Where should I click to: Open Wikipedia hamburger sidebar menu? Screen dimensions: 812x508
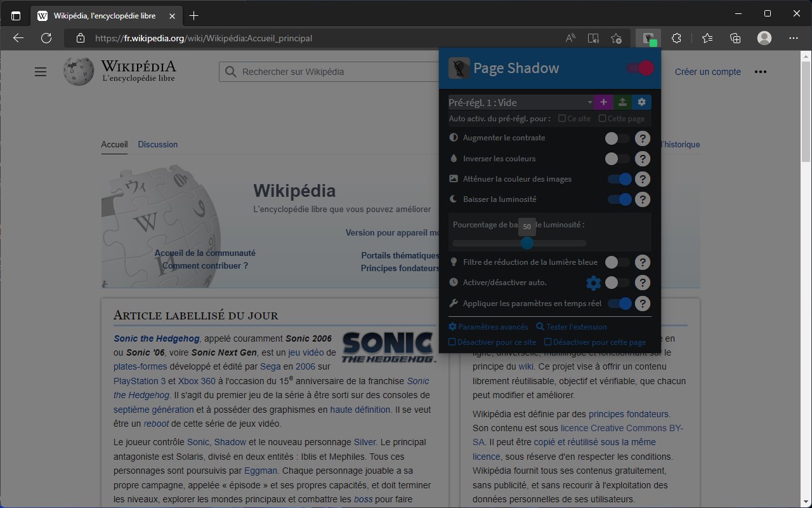click(41, 72)
